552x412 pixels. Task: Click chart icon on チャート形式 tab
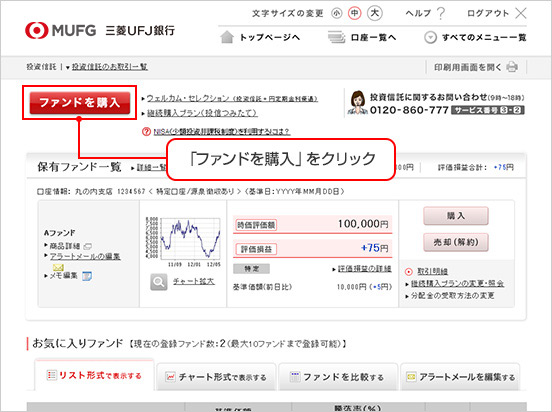[x=170, y=377]
